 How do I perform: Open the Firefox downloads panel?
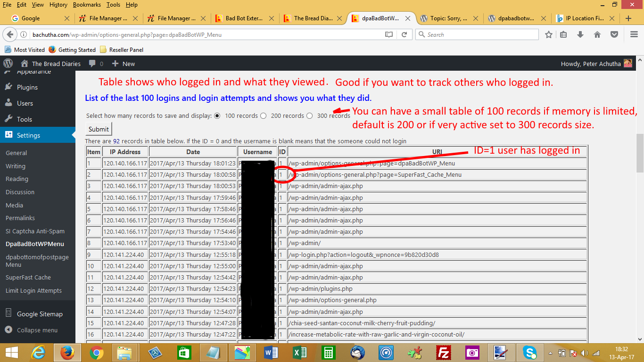[580, 34]
